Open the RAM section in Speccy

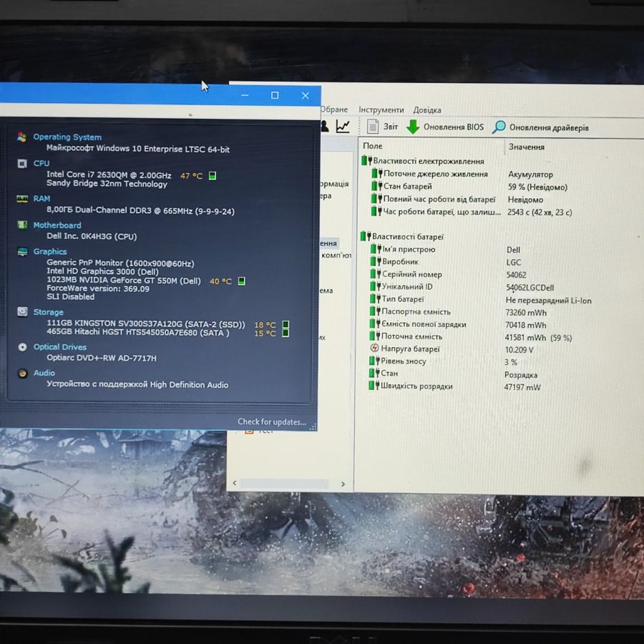pos(42,199)
